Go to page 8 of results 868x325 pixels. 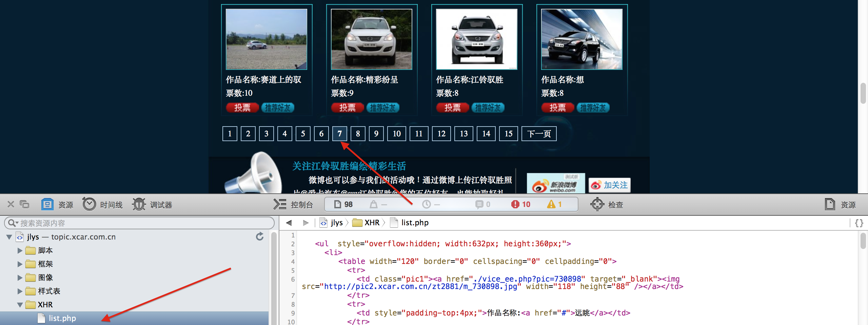coord(358,134)
